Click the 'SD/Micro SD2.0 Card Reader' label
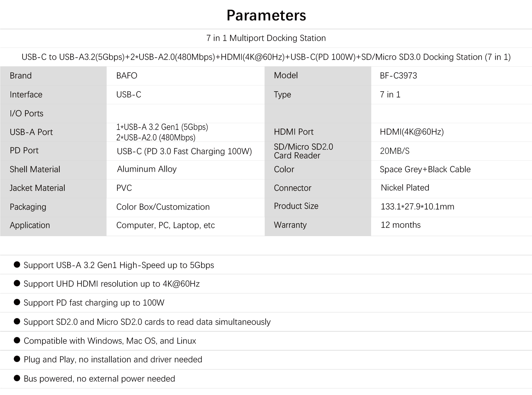 [303, 151]
